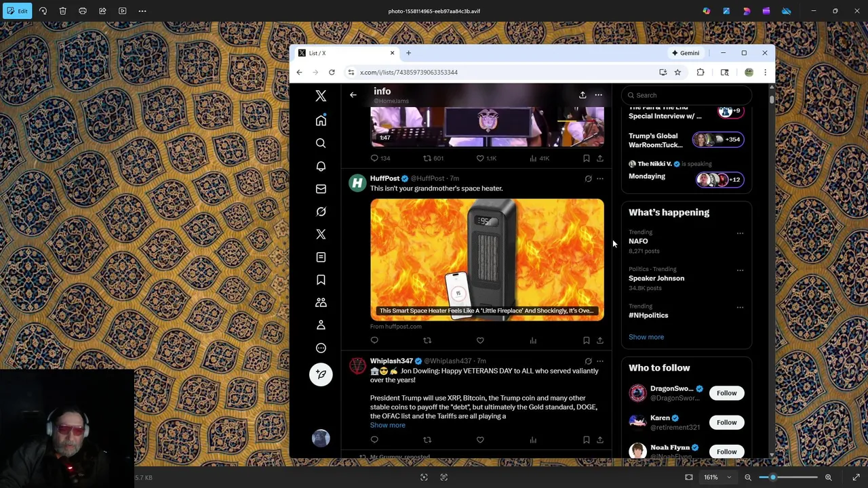This screenshot has height=488, width=868.
Task: Zoom out with the magnifier minus icon
Action: (748, 477)
